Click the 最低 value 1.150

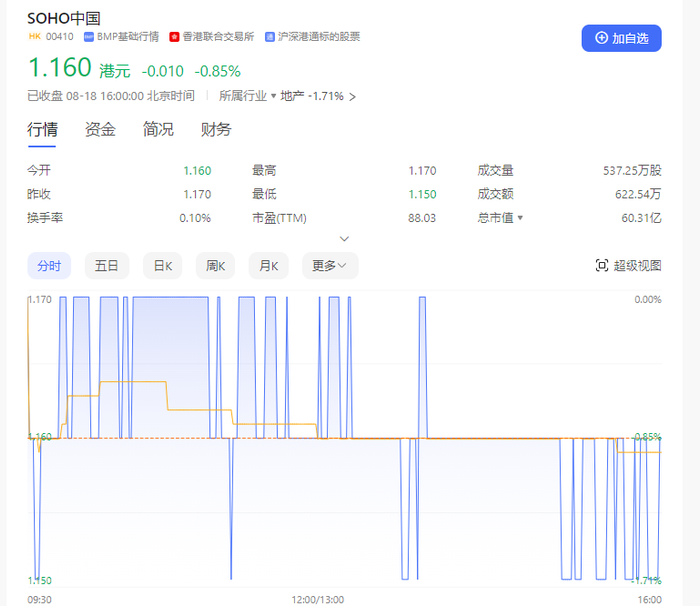point(422,194)
